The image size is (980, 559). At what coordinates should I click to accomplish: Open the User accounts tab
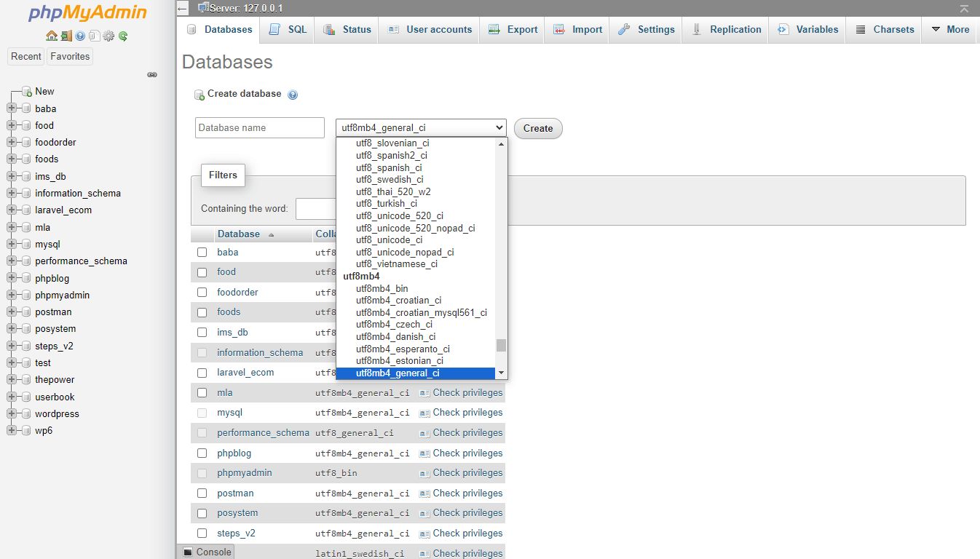(430, 30)
